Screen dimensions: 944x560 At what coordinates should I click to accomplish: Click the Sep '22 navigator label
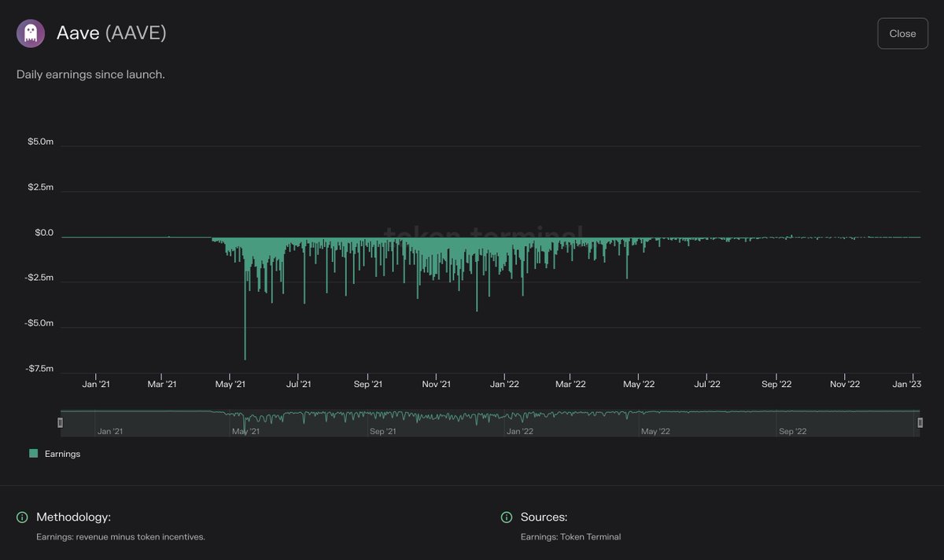tap(792, 432)
